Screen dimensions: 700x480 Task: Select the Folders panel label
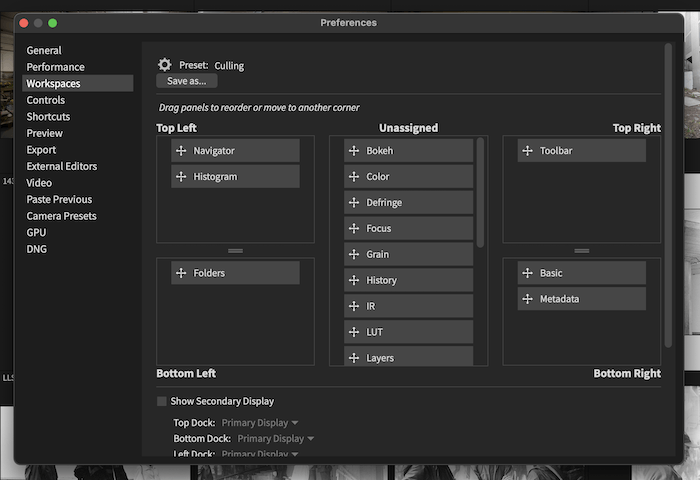tap(209, 273)
